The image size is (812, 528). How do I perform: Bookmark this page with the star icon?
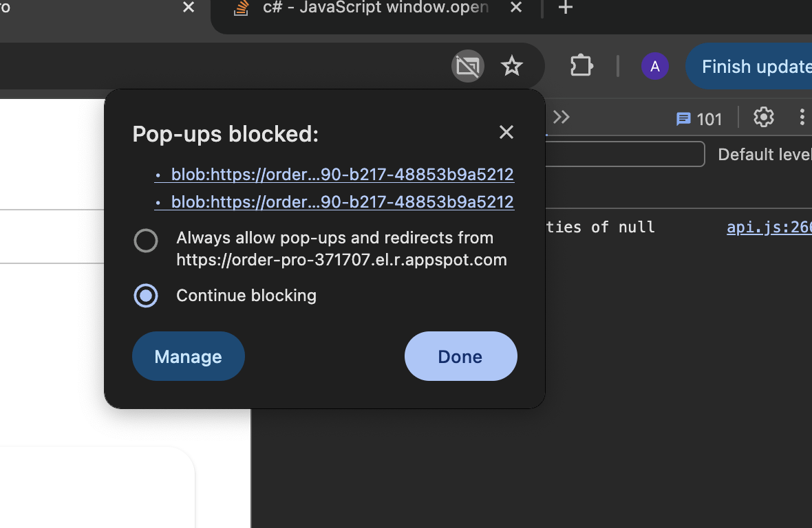pos(511,66)
